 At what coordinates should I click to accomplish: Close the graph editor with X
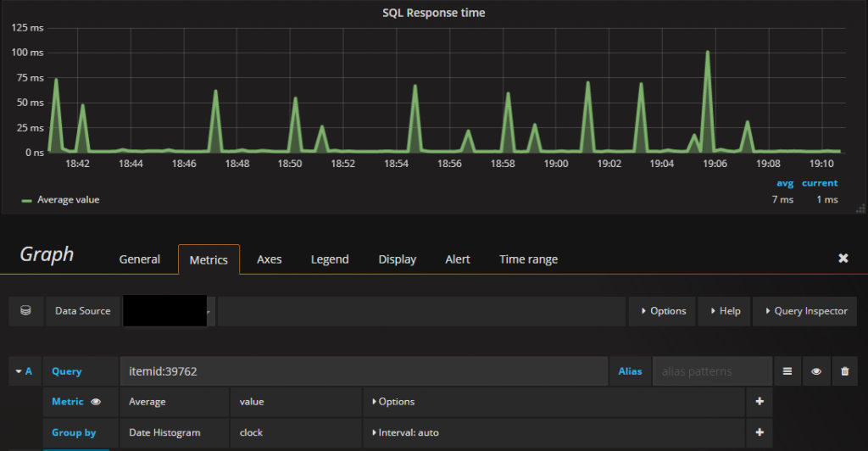(843, 259)
